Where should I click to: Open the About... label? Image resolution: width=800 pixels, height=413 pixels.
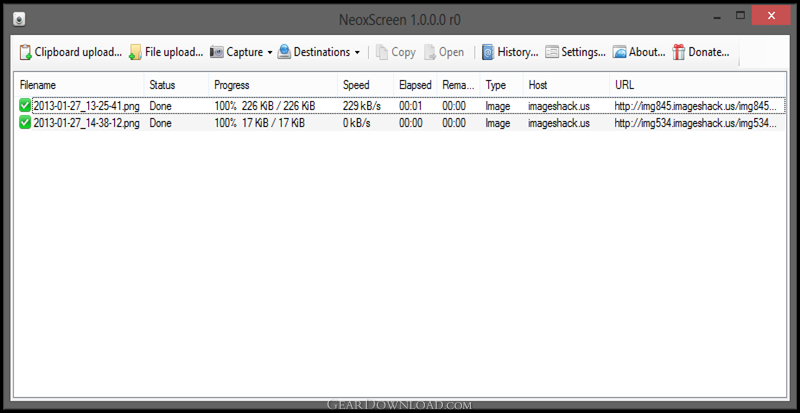(x=647, y=52)
